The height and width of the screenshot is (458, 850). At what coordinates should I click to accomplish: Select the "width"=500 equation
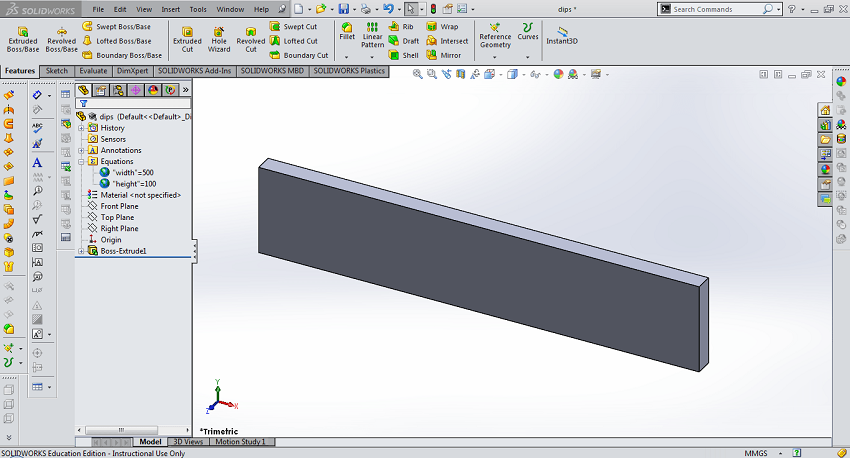click(127, 172)
